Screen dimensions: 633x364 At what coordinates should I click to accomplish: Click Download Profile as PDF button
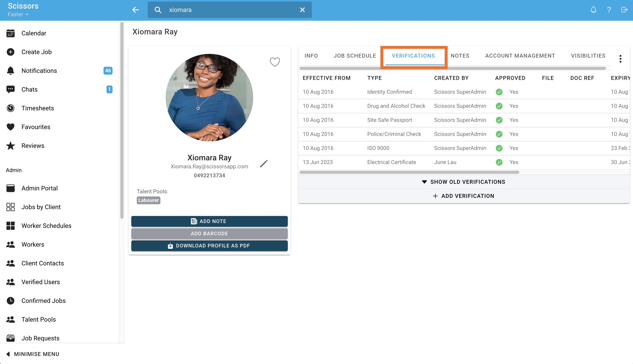pyautogui.click(x=209, y=246)
